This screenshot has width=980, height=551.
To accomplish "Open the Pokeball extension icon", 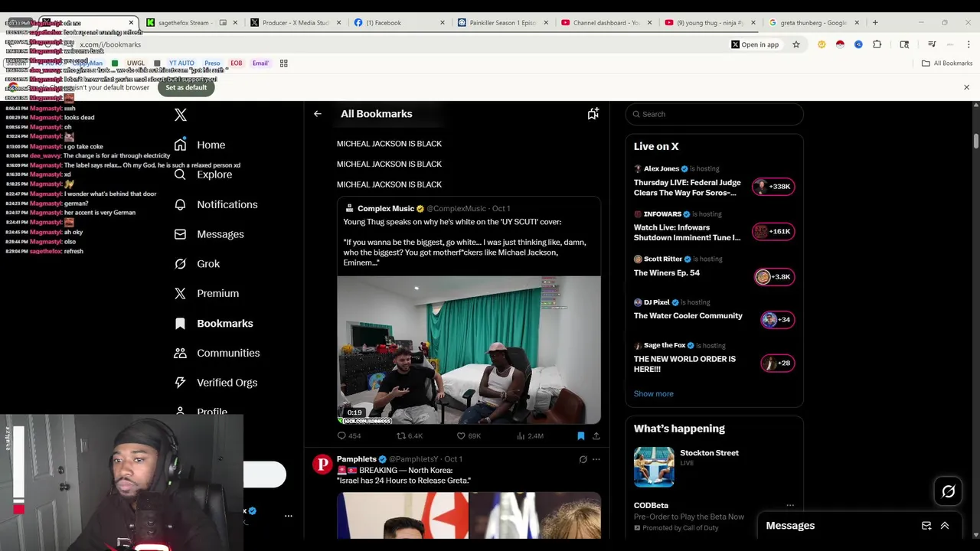I will pyautogui.click(x=840, y=44).
